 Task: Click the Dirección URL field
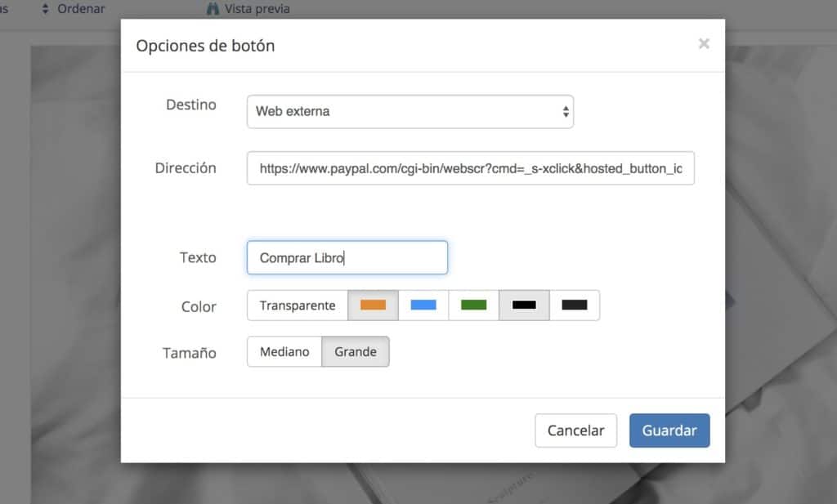click(470, 168)
